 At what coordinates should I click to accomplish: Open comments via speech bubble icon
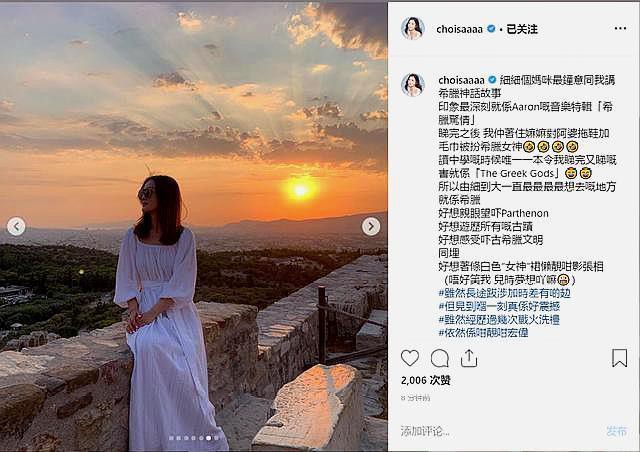440,358
